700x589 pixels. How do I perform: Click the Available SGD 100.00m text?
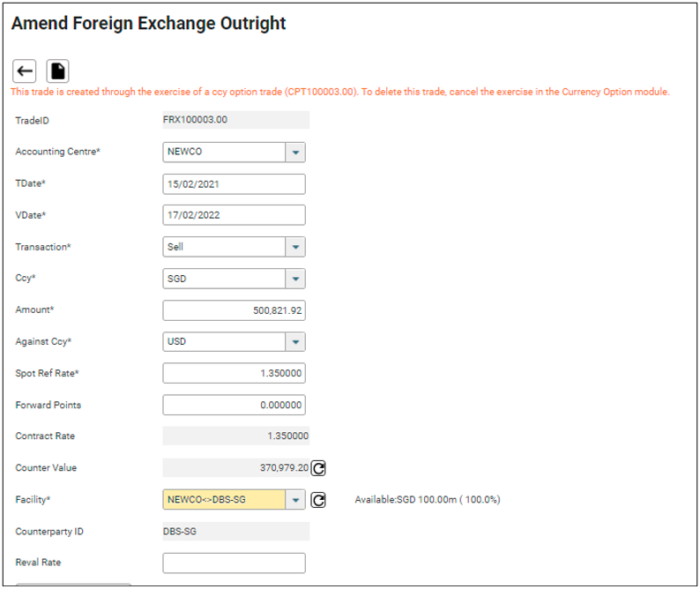427,500
